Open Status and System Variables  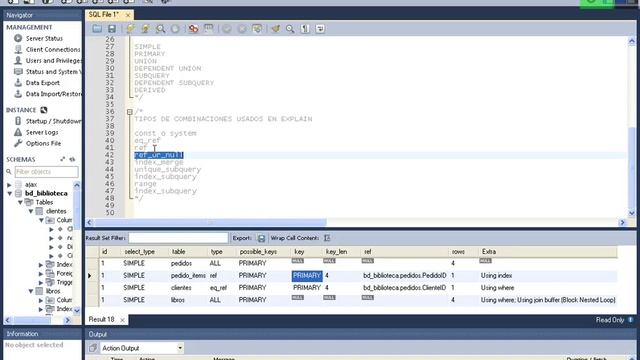(53, 71)
